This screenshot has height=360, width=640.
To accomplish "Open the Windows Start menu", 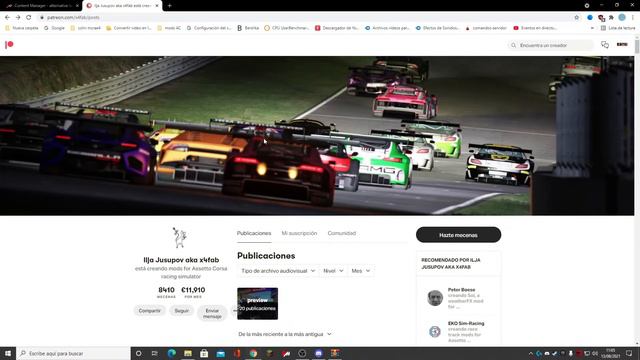I will [x=8, y=353].
